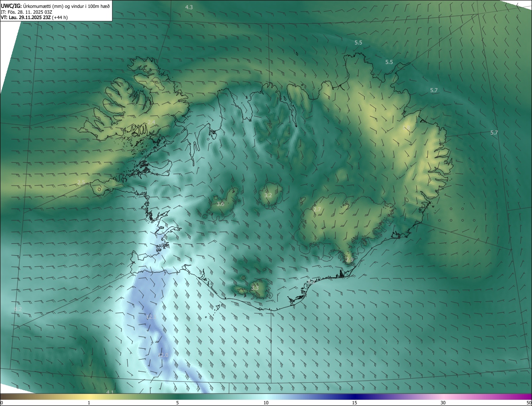
Task: Click the 'VT: Lau. 29.11.2025 23Z (+44 h)' line
Action: click(34, 17)
